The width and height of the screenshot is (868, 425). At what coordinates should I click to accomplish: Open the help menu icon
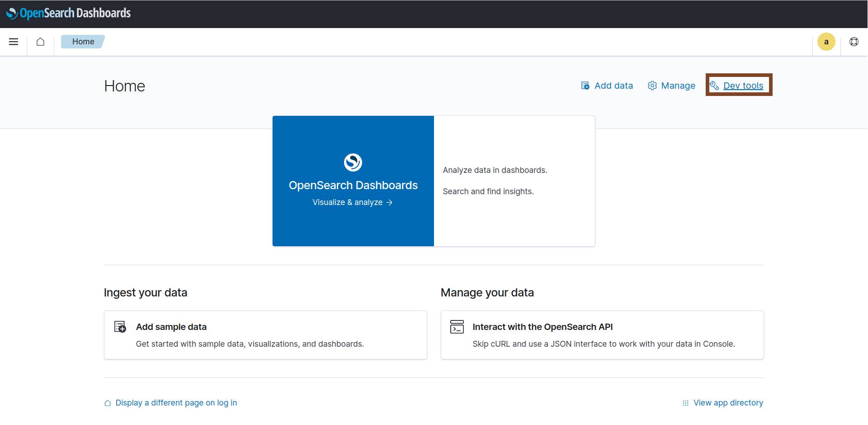[x=854, y=42]
